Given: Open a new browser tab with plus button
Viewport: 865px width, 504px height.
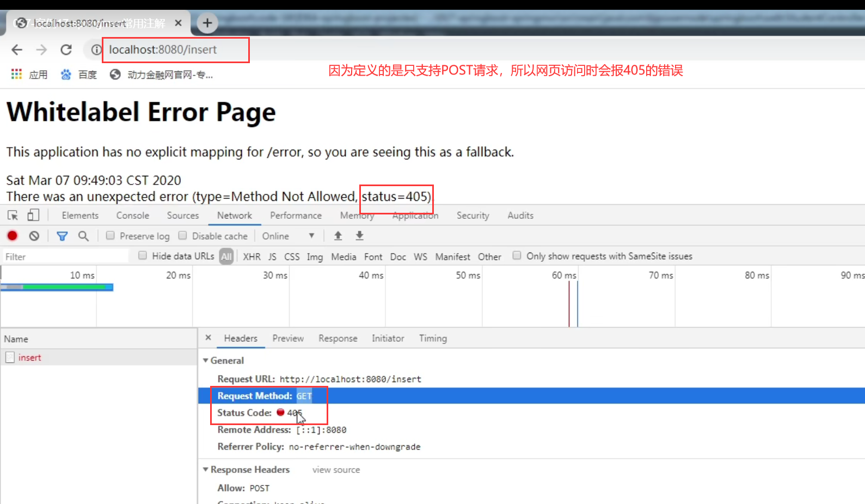Looking at the screenshot, I should coord(207,23).
